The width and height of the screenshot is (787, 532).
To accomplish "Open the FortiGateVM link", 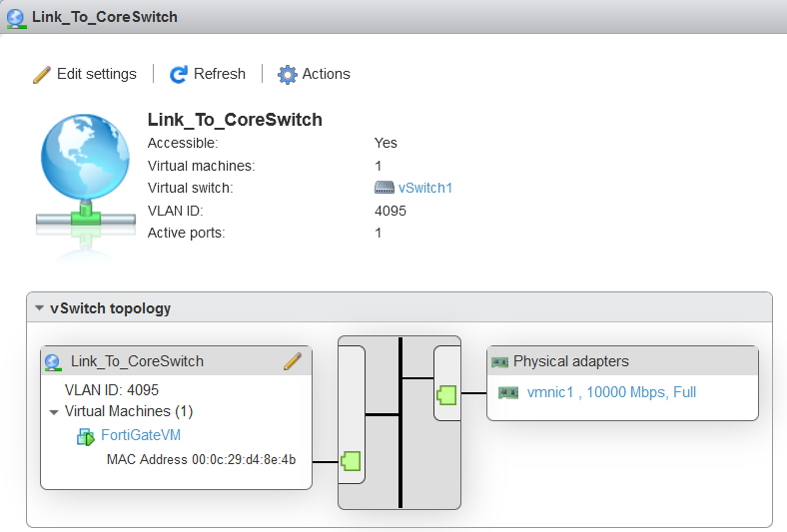I will pos(141,435).
